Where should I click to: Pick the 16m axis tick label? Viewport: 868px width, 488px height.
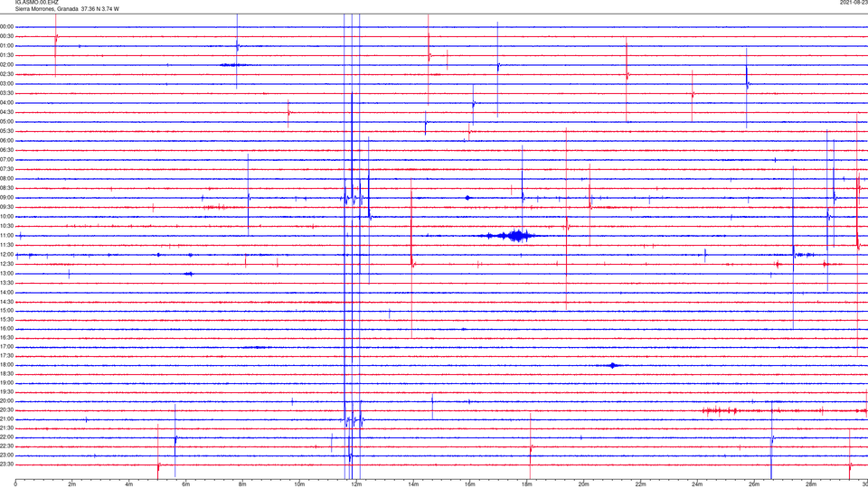470,484
